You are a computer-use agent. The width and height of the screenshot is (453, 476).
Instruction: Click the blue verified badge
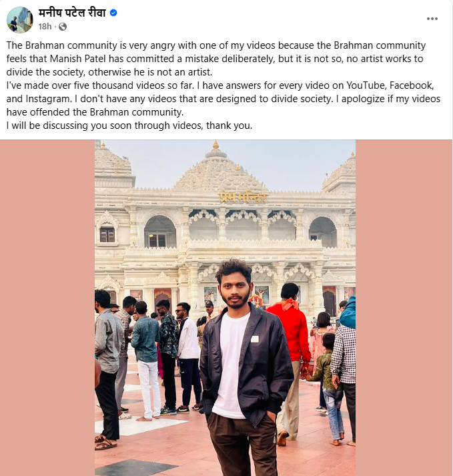click(113, 13)
